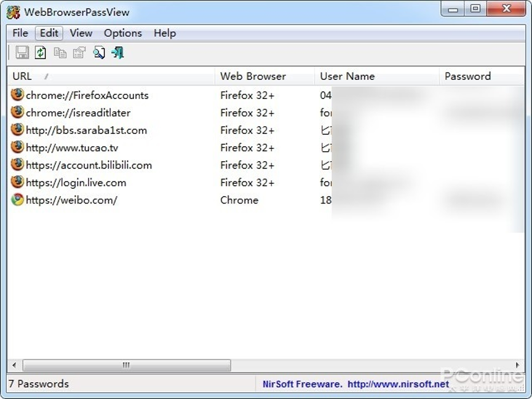Screen dimensions: 532x399
Task: Open the nirsoft.net link in status bar
Action: click(x=399, y=384)
